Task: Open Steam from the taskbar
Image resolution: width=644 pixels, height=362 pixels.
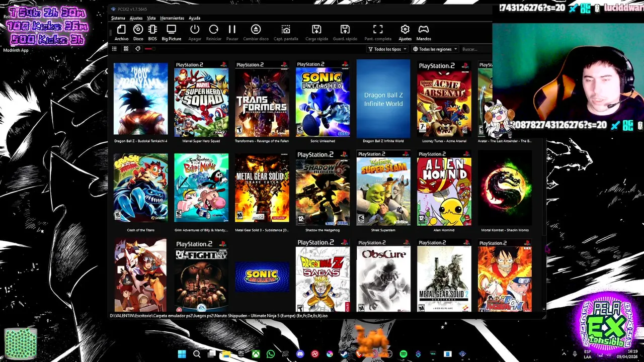Action: click(344, 354)
